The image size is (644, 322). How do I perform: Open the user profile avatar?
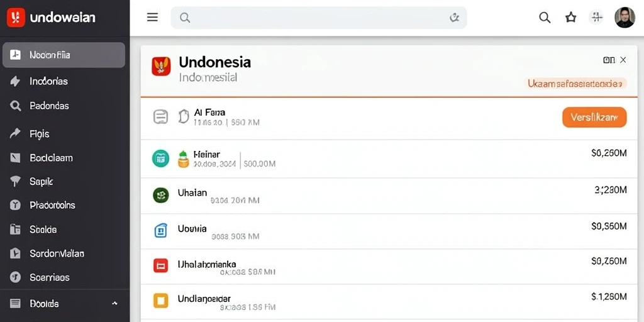pos(625,17)
